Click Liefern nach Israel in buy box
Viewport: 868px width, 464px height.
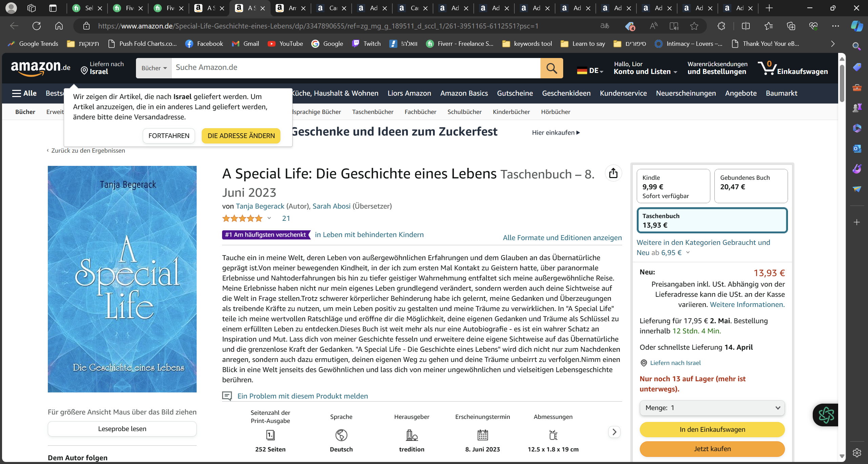(x=675, y=363)
